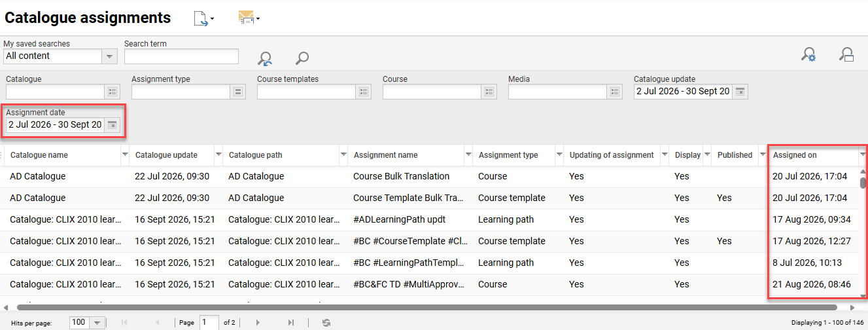Click the Page number input box
This screenshot has width=868, height=330.
[209, 323]
